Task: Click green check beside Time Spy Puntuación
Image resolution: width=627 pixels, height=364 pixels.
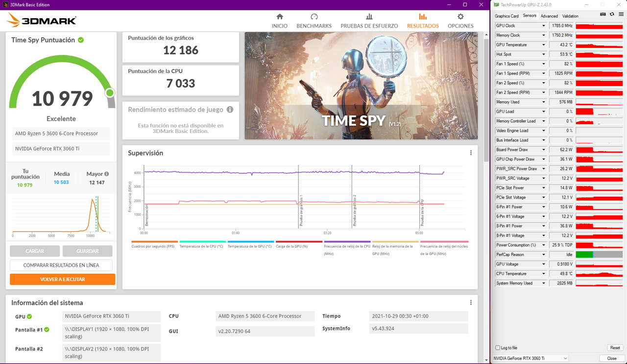Action: coord(81,40)
